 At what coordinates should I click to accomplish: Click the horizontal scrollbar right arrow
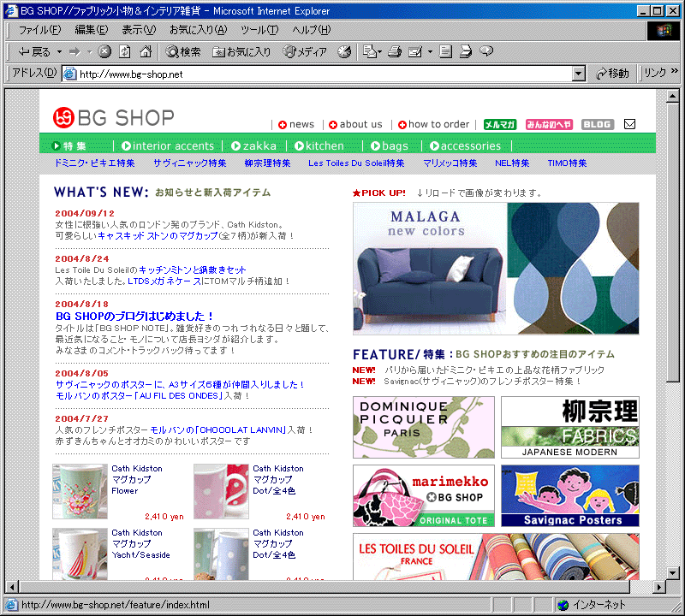(659, 587)
